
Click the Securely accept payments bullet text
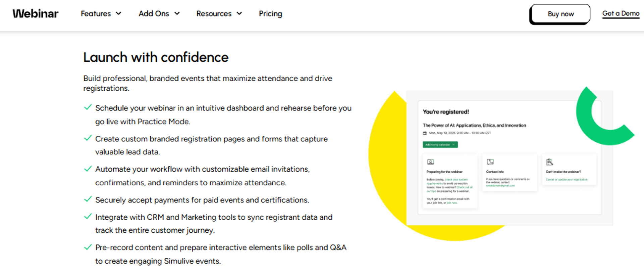point(202,200)
